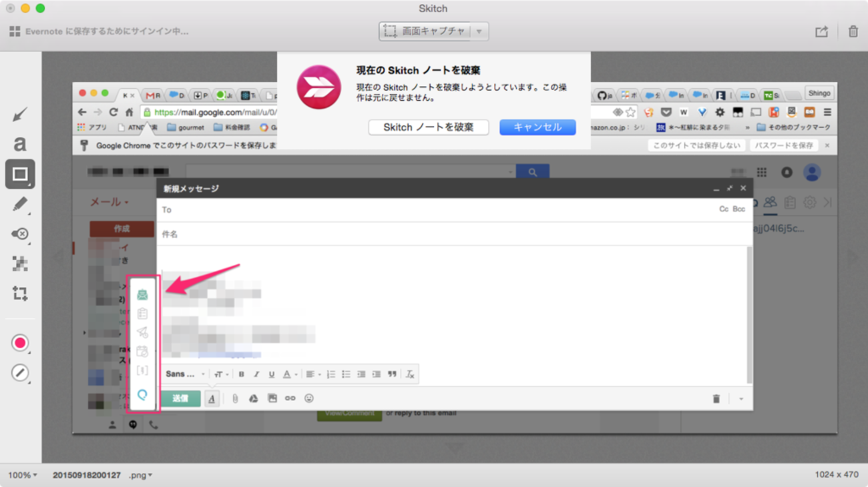Toggle quote formatting in compose toolbar
Image resolution: width=868 pixels, height=487 pixels.
pyautogui.click(x=392, y=374)
